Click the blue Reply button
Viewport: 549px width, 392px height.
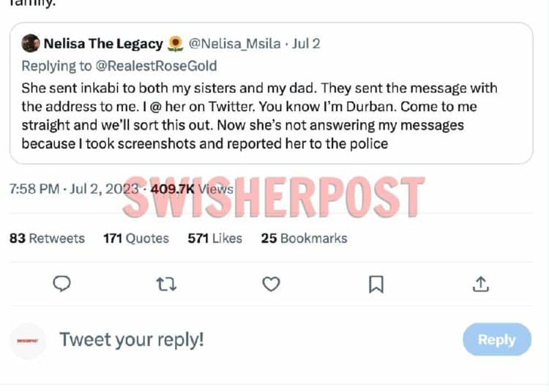coord(497,339)
